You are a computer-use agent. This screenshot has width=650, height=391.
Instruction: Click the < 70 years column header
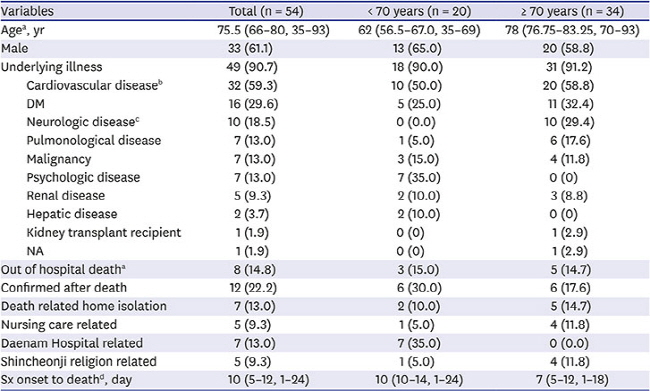419,11
